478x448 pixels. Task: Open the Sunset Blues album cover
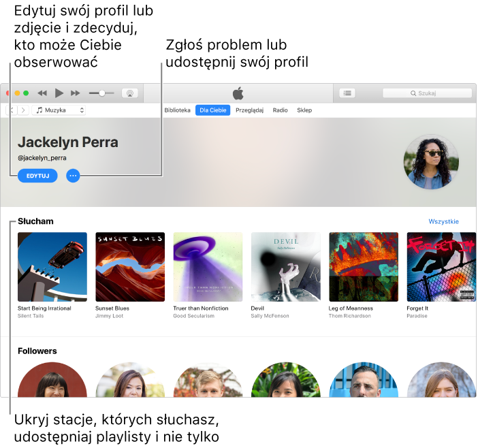[130, 267]
